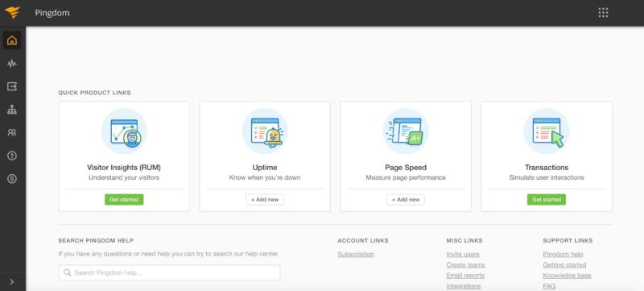Image resolution: width=644 pixels, height=291 pixels.
Task: Open the apps grid menu icon
Action: 603,13
